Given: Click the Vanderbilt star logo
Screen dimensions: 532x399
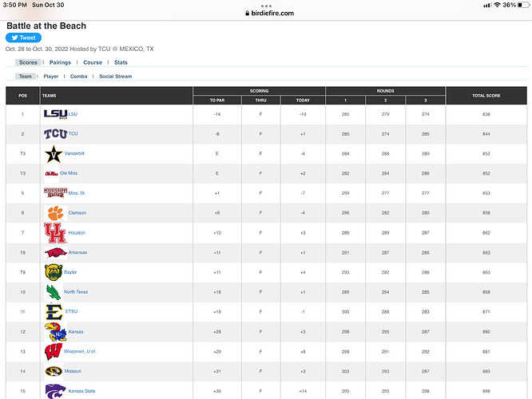Looking at the screenshot, I should pos(54,154).
